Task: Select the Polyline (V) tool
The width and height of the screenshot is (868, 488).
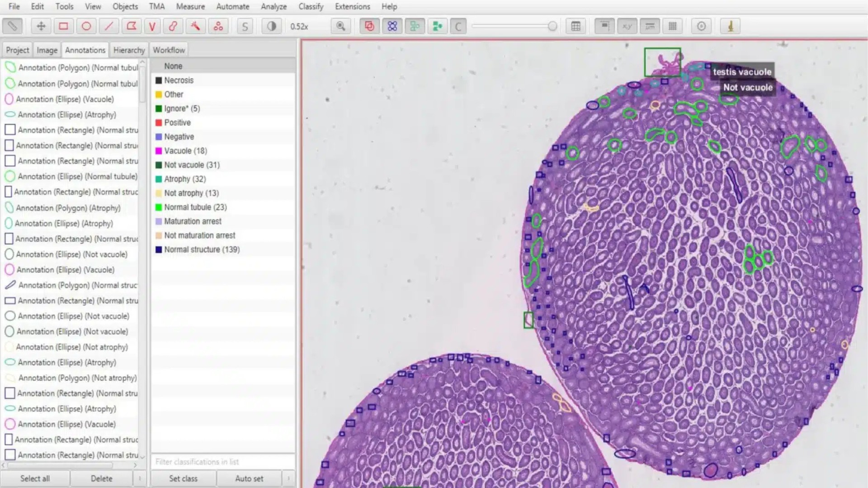Action: point(152,26)
